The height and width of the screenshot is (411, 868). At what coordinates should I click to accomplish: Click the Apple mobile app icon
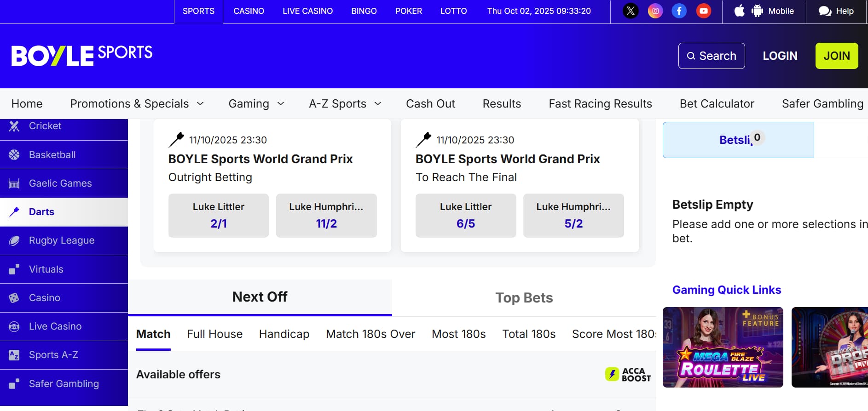click(x=740, y=11)
